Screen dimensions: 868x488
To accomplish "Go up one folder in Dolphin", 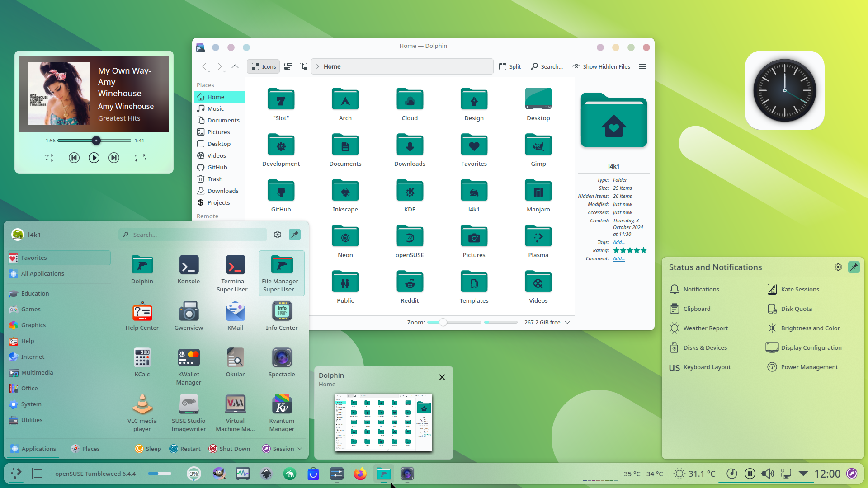I will tap(235, 66).
